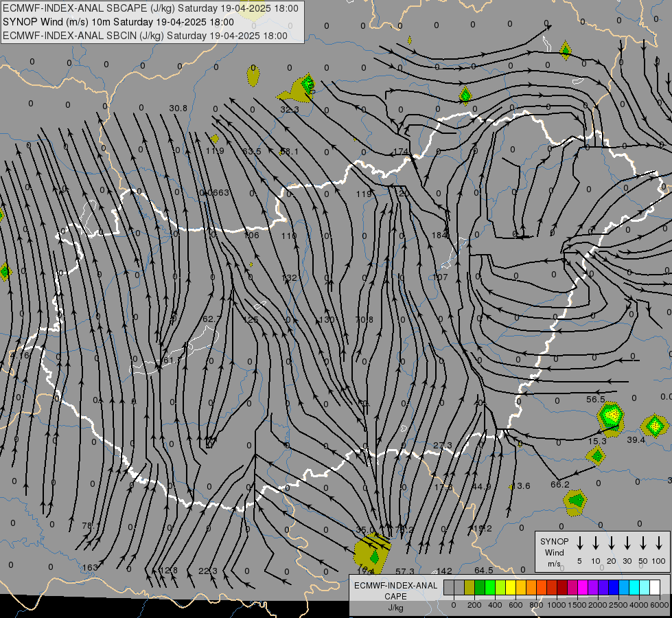Click the 1000 tick label on CAPE legend
Image resolution: width=672 pixels, height=618 pixels.
point(556,605)
